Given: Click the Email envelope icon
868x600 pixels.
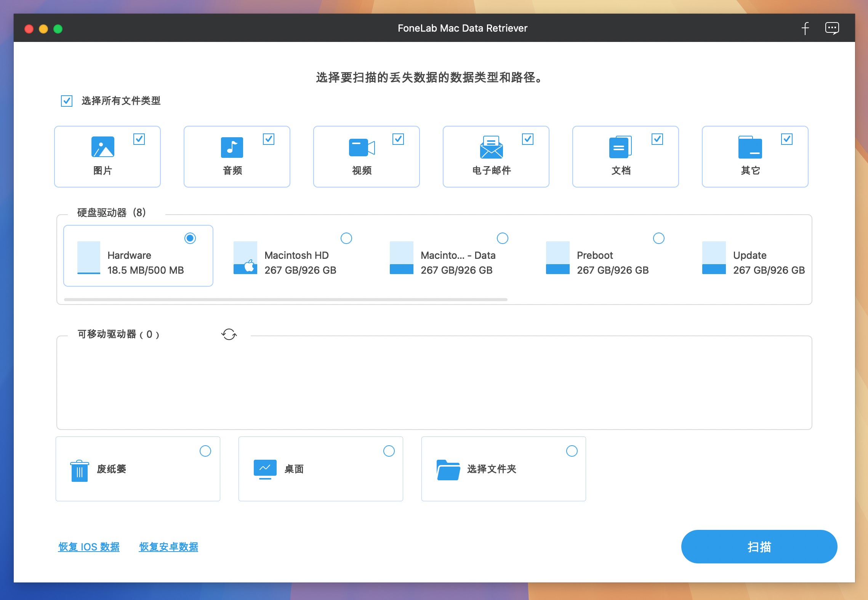Looking at the screenshot, I should [x=491, y=147].
